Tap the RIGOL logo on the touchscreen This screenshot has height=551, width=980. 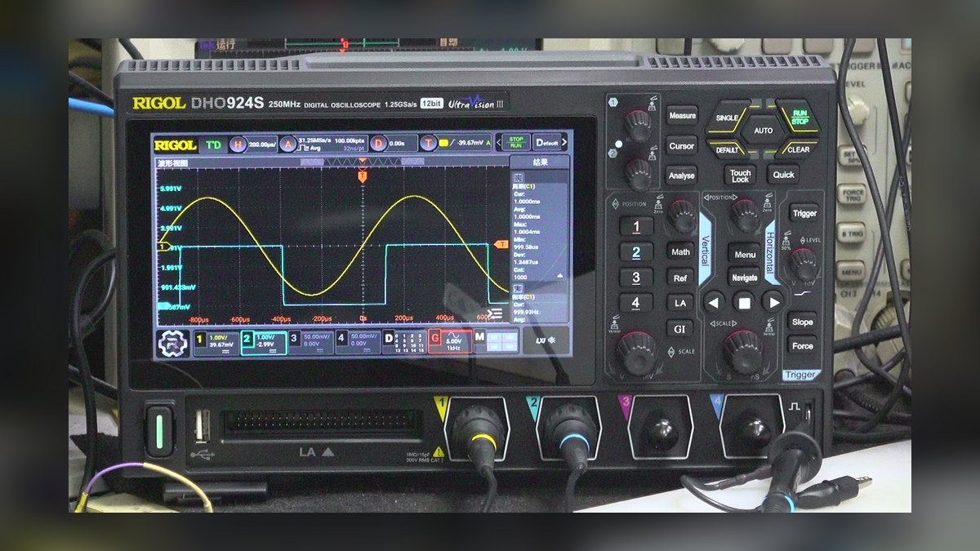pos(176,144)
